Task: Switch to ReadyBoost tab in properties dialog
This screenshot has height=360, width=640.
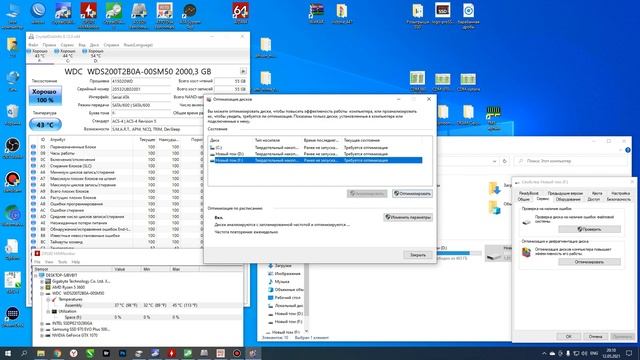Action: point(529,193)
